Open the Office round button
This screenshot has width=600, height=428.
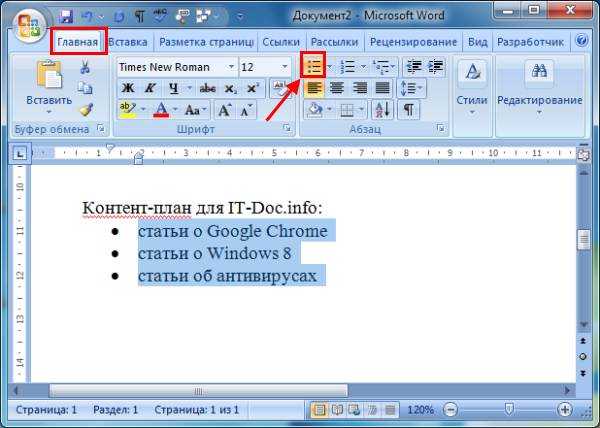point(29,25)
